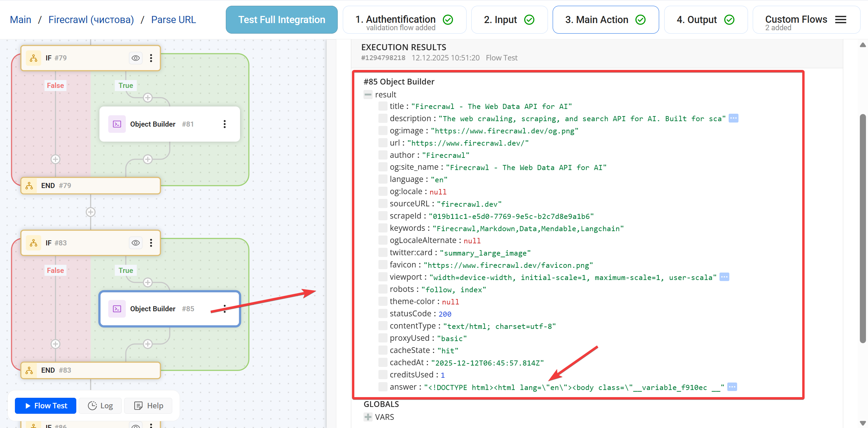
Task: Click the kebab menu on Object Builder #85
Action: point(225,309)
